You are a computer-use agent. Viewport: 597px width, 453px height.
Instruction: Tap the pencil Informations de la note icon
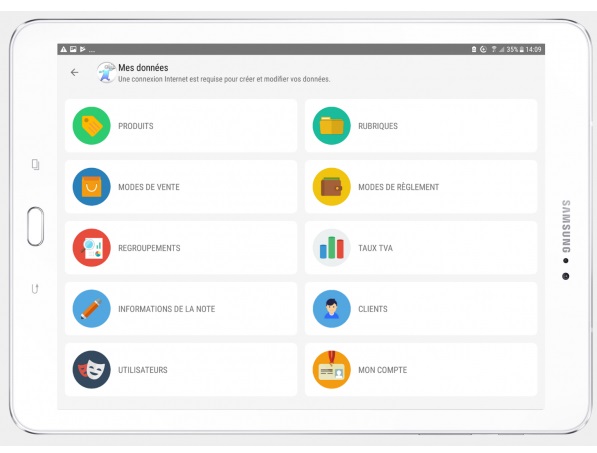91,309
